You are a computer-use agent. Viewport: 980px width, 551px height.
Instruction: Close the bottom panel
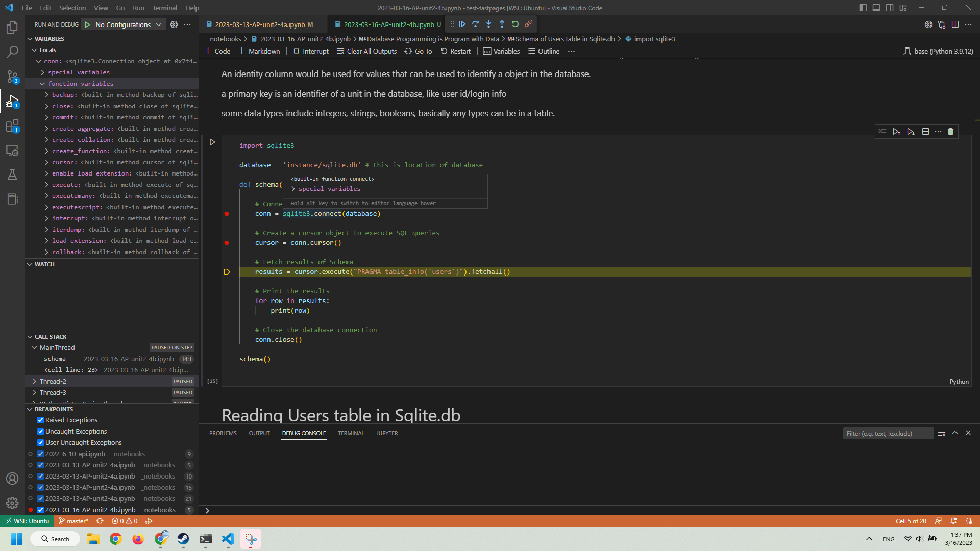point(968,433)
